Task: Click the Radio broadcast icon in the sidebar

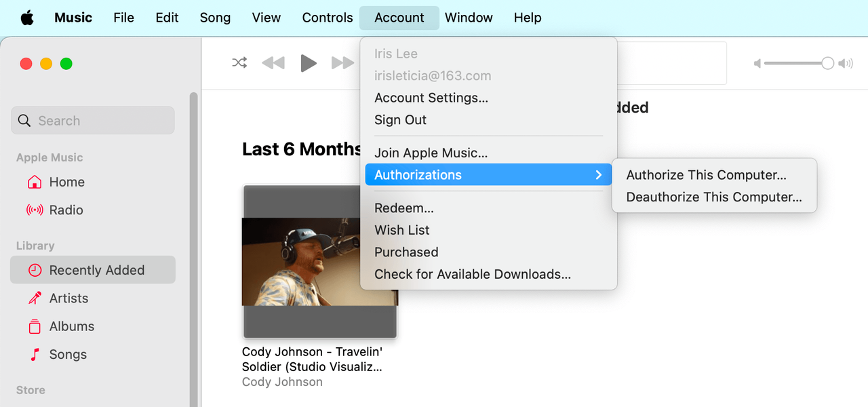Action: pos(35,210)
